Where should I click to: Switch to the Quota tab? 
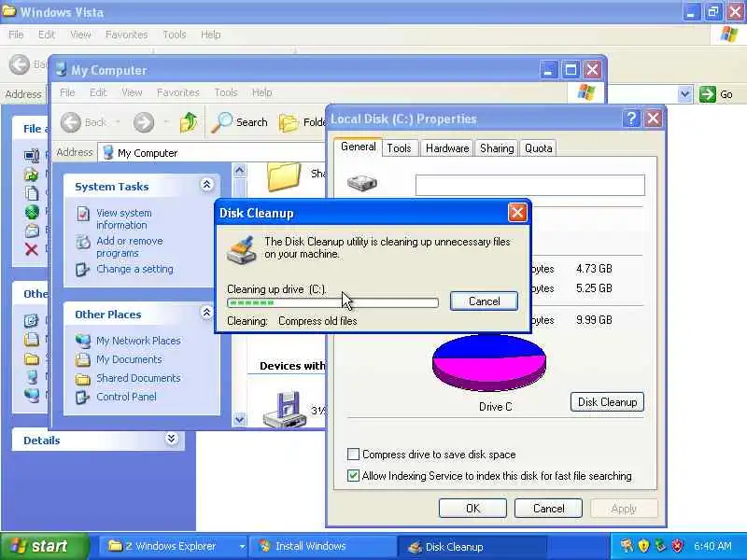point(539,148)
